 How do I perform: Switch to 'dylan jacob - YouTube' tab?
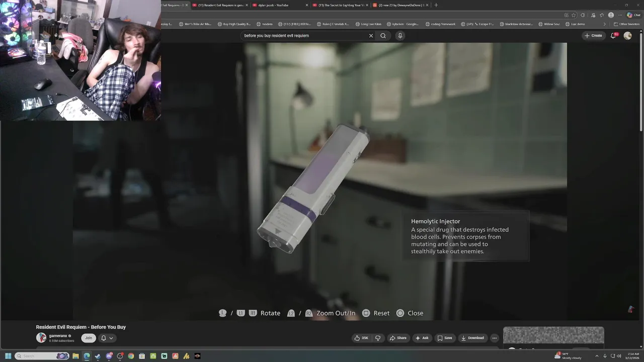pos(280,5)
